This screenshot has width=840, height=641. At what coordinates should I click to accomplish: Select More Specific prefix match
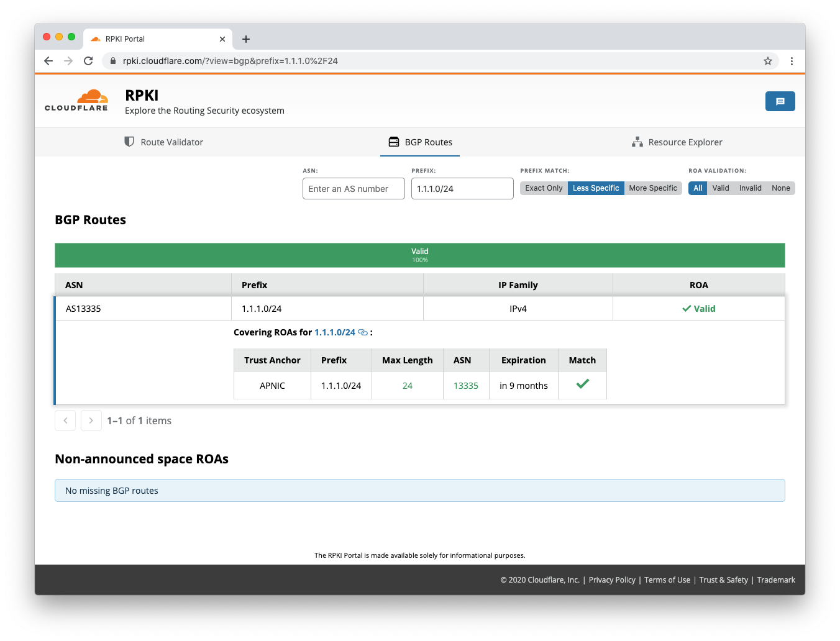coord(653,188)
